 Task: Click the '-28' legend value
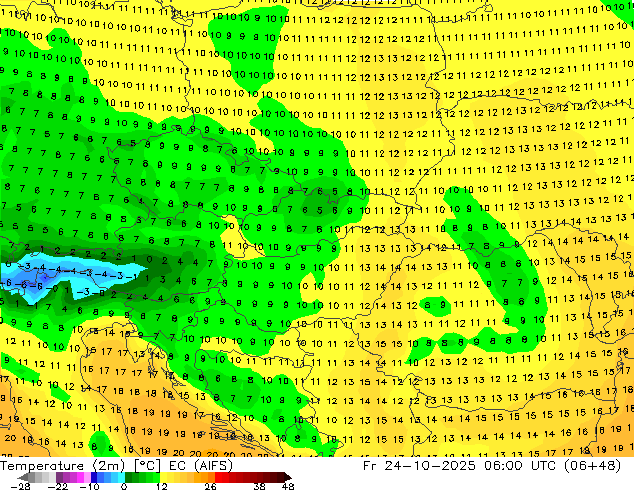point(20,486)
